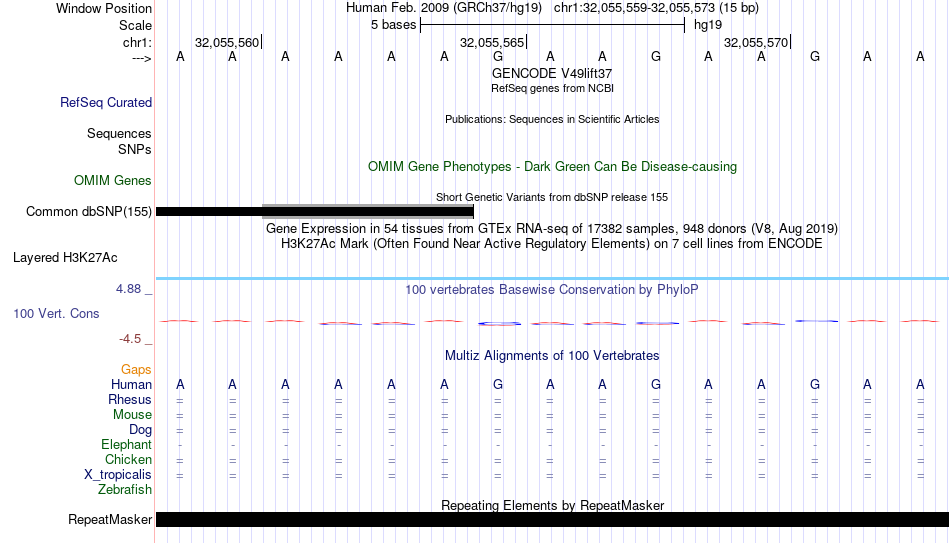Click the GTEx Gene Expression title
Image resolution: width=950 pixels, height=543 pixels.
click(552, 228)
